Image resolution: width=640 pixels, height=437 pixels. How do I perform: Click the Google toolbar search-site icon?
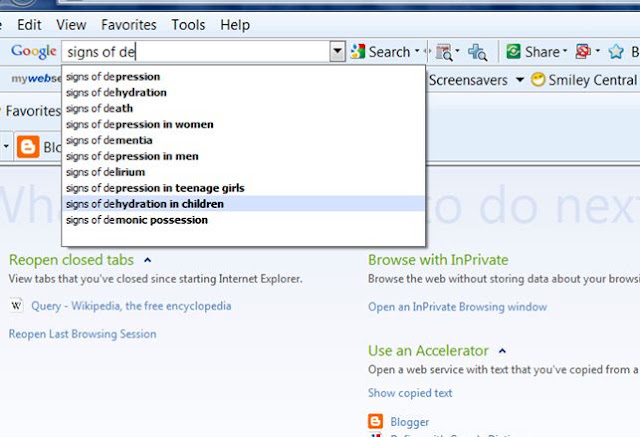pos(444,52)
